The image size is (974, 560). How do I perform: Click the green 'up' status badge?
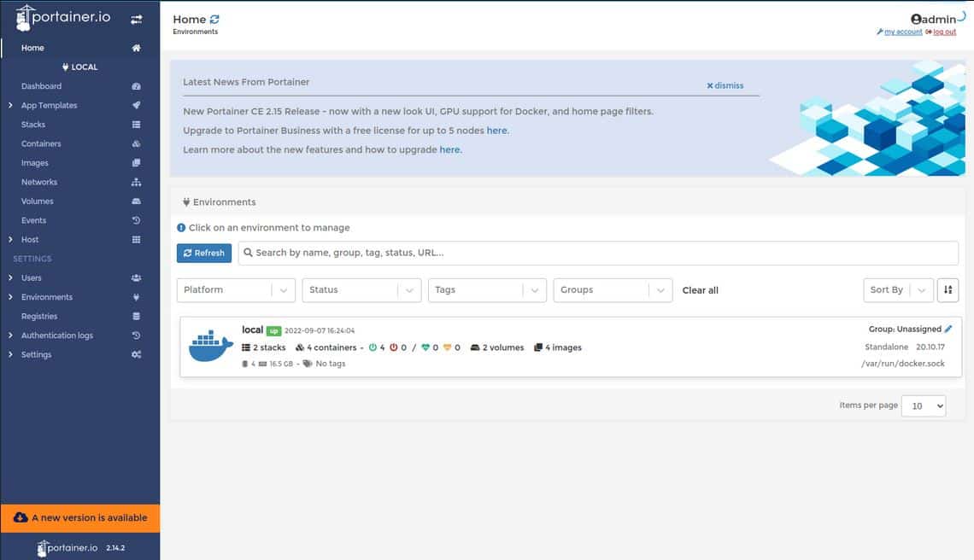(x=274, y=331)
